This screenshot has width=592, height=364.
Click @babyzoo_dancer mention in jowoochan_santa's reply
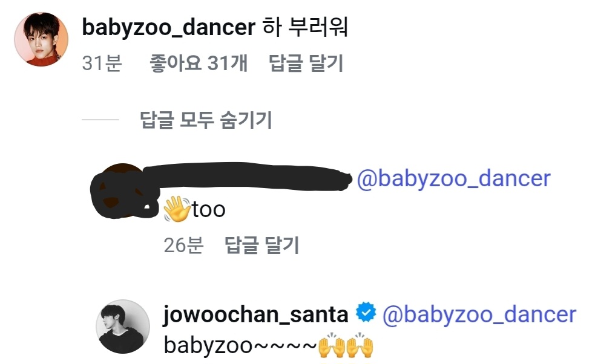480,314
